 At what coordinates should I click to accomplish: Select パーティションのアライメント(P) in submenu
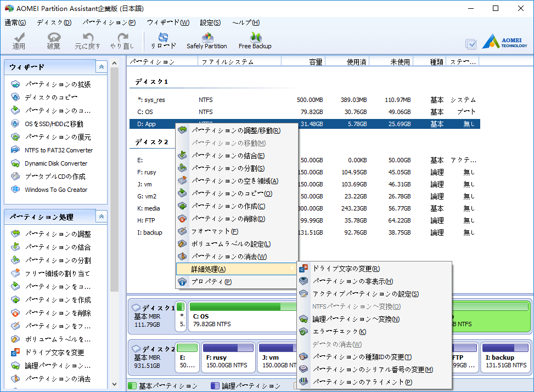(374, 382)
